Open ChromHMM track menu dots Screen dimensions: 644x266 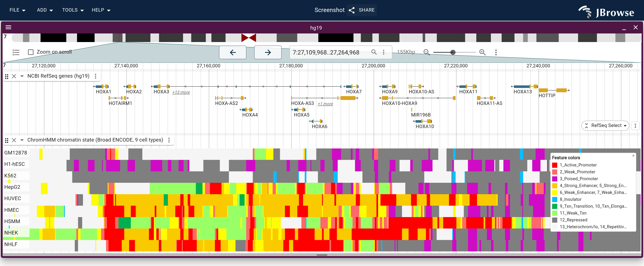pyautogui.click(x=169, y=140)
